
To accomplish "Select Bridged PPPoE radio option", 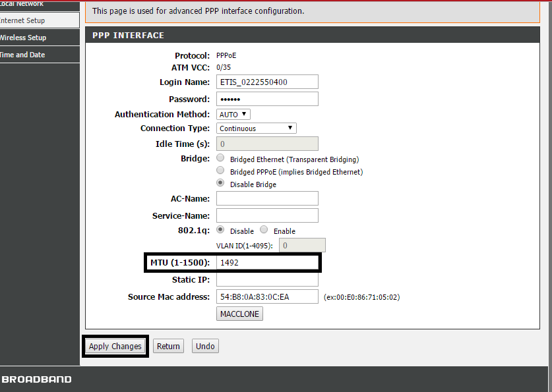I will click(220, 171).
